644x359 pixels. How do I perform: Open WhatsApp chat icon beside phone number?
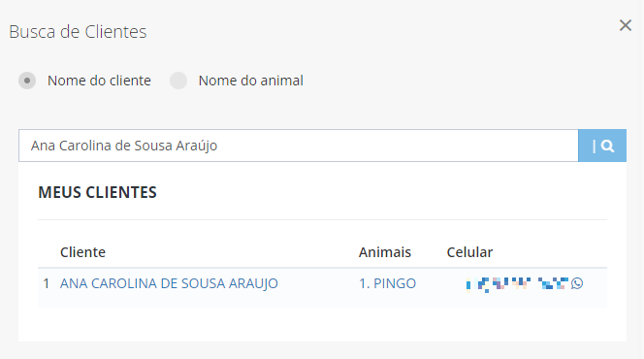pos(577,283)
